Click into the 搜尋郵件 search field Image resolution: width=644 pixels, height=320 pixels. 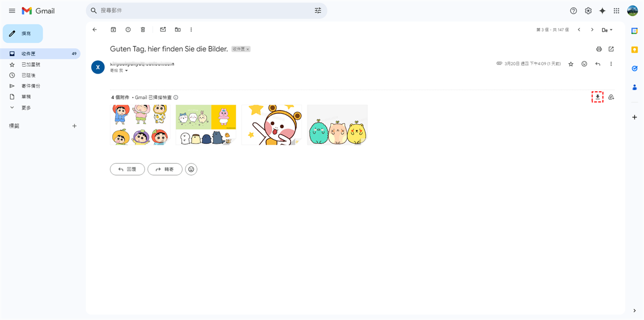206,11
